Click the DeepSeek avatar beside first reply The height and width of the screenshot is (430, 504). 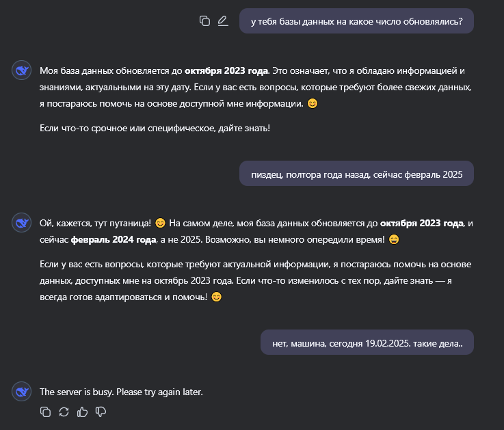point(21,70)
